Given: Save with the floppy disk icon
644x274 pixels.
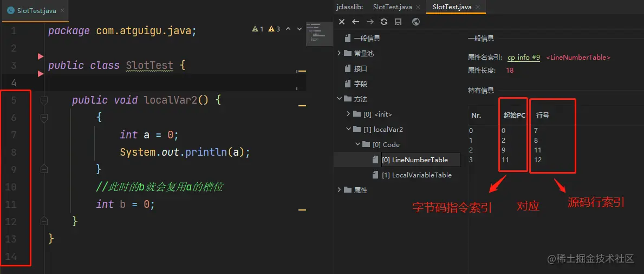Looking at the screenshot, I should [x=398, y=22].
